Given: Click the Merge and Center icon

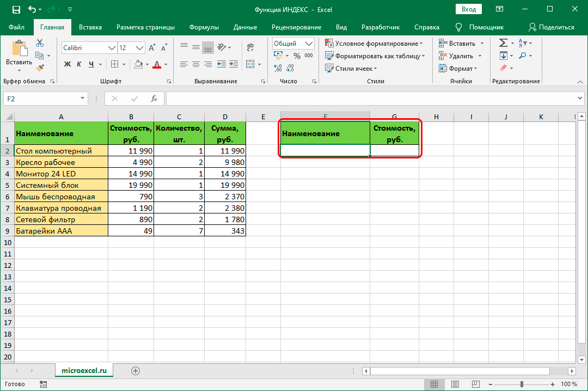Looking at the screenshot, I should (x=250, y=64).
